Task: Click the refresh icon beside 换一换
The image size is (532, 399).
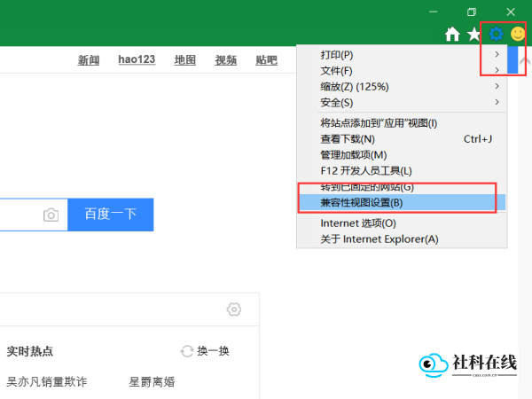Action: click(x=187, y=351)
